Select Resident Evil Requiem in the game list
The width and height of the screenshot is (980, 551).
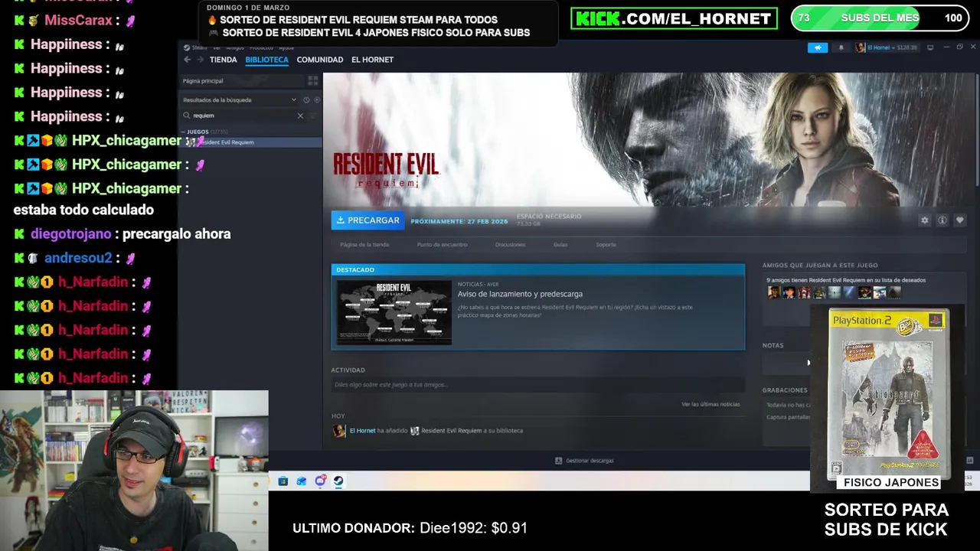click(x=250, y=142)
